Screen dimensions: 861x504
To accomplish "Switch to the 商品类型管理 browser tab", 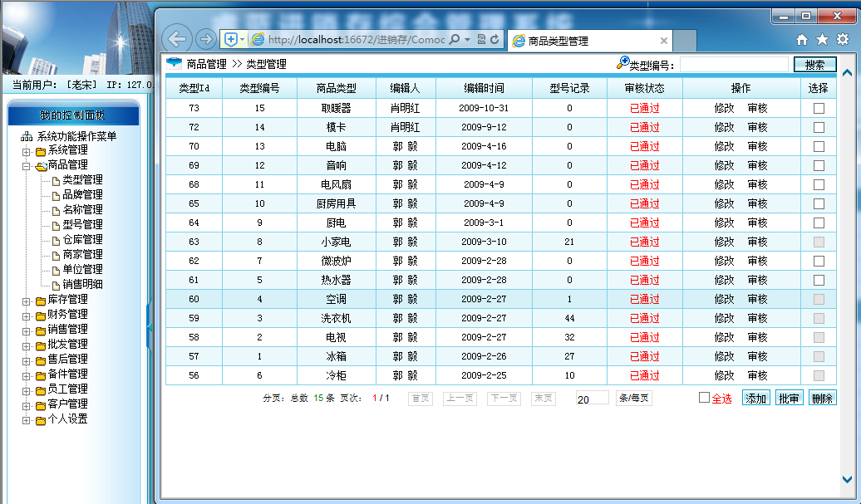I will point(588,41).
